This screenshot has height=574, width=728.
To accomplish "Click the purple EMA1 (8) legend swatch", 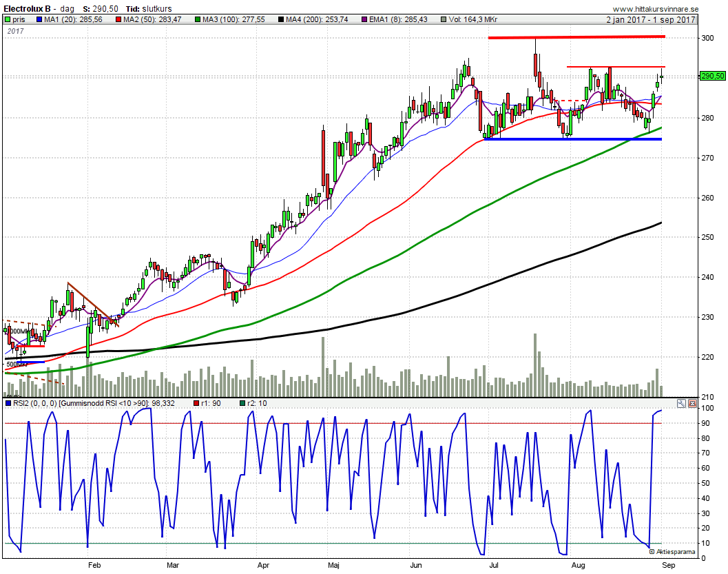I will (364, 19).
